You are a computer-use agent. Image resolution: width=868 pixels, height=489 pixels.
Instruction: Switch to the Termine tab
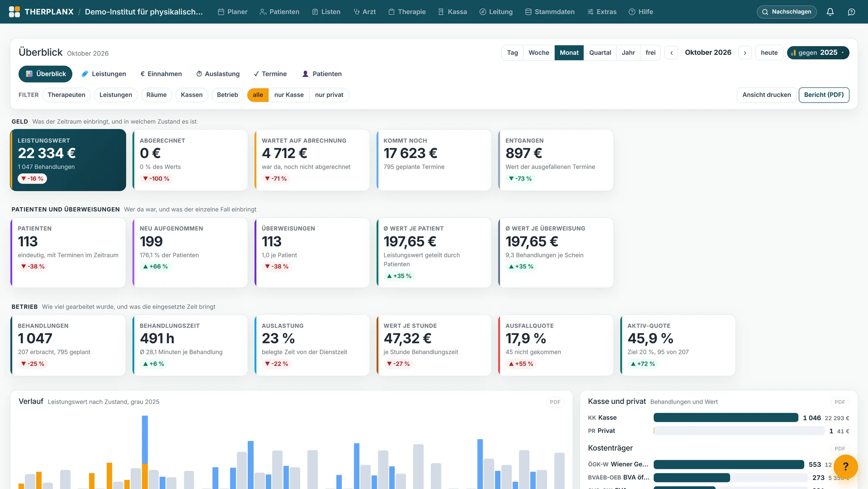pos(270,74)
